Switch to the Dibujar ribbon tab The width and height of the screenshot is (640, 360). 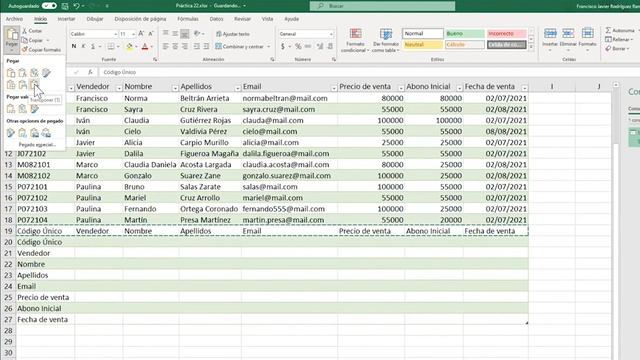point(95,19)
